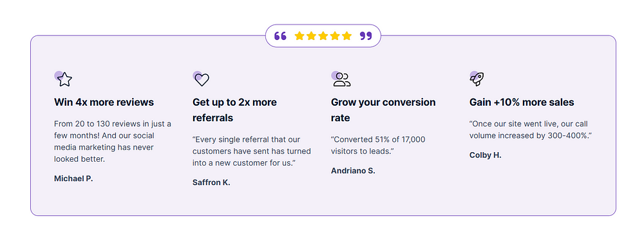Click reviewer name Colby H.
The width and height of the screenshot is (644, 243).
(x=486, y=155)
